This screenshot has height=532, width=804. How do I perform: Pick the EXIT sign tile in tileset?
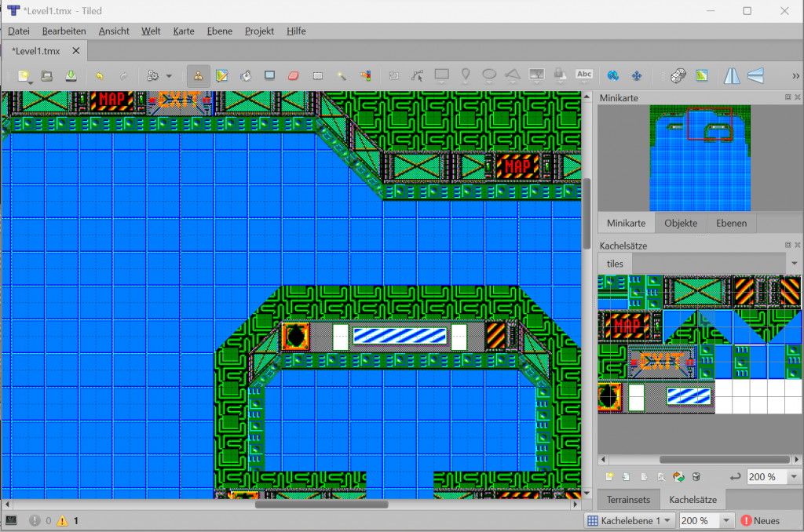click(x=660, y=362)
